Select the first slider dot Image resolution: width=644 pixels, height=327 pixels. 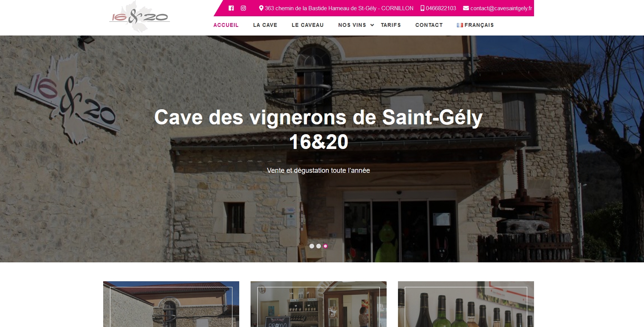click(312, 246)
